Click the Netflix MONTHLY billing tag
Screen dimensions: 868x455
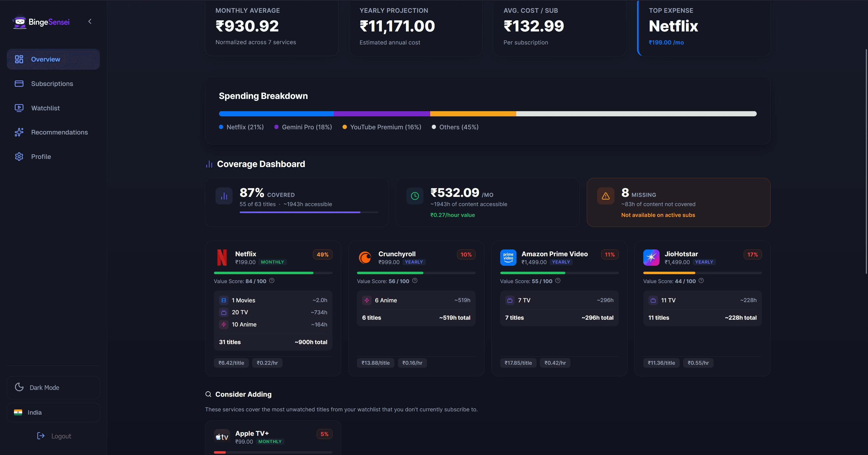pyautogui.click(x=272, y=262)
